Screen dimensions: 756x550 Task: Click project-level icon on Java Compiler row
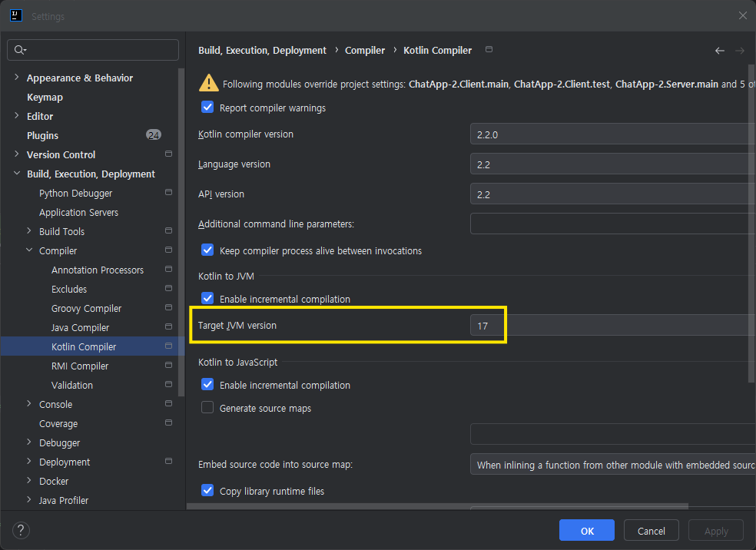pyautogui.click(x=168, y=326)
